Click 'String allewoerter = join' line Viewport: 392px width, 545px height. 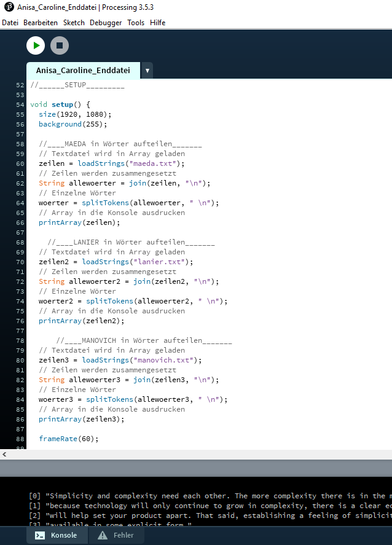[x=124, y=183]
